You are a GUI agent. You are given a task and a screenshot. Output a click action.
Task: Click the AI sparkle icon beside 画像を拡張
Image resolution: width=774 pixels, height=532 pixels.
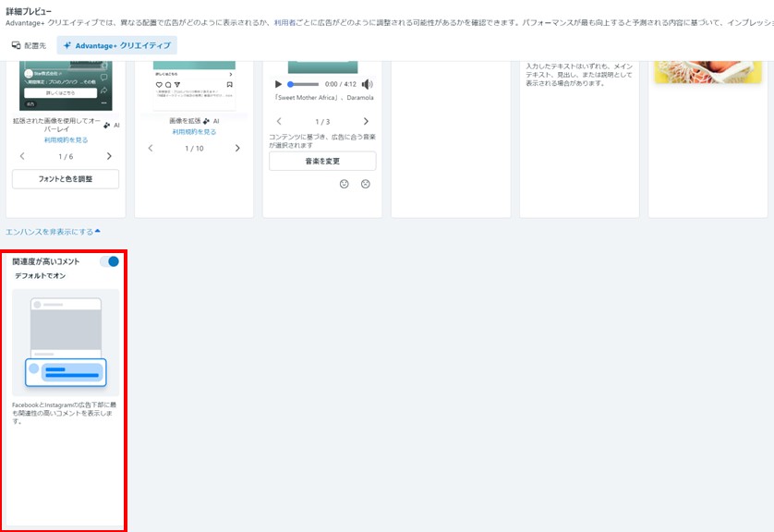(x=206, y=121)
